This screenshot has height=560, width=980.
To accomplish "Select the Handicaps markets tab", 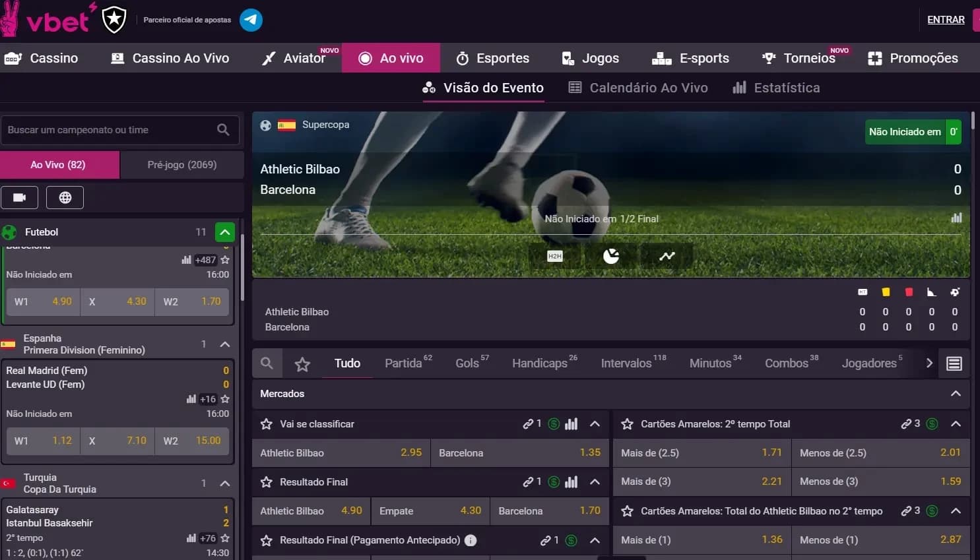I will (544, 363).
